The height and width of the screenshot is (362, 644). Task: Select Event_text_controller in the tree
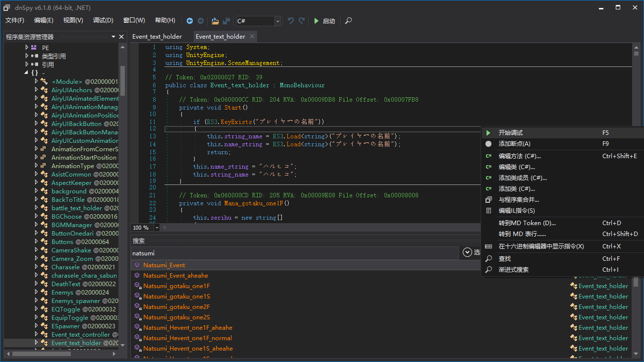[x=81, y=334]
